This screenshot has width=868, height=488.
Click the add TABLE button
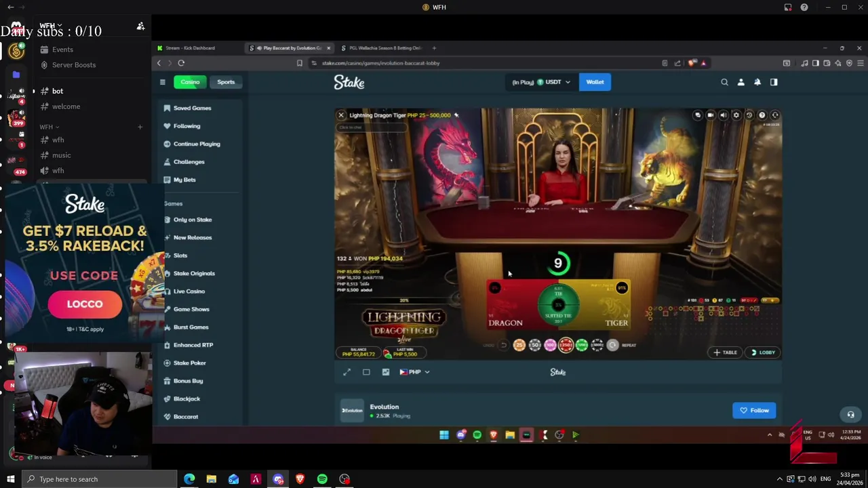point(725,352)
